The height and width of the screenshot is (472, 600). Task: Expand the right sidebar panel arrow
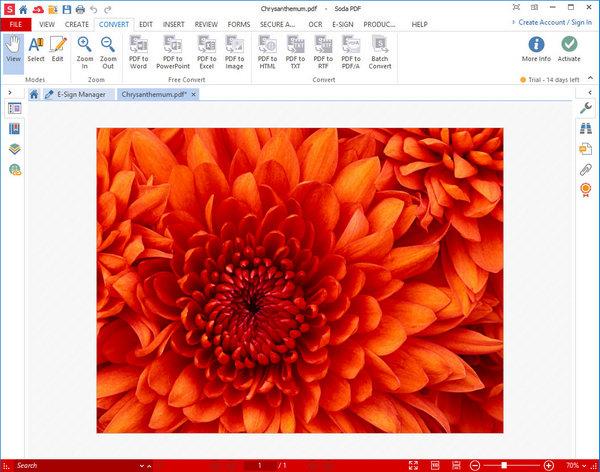590,92
